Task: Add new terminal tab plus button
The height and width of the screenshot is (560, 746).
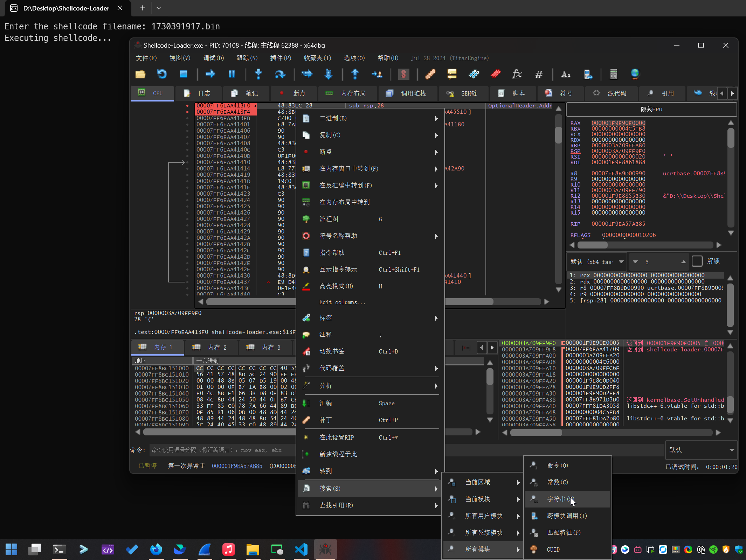Action: 143,8
